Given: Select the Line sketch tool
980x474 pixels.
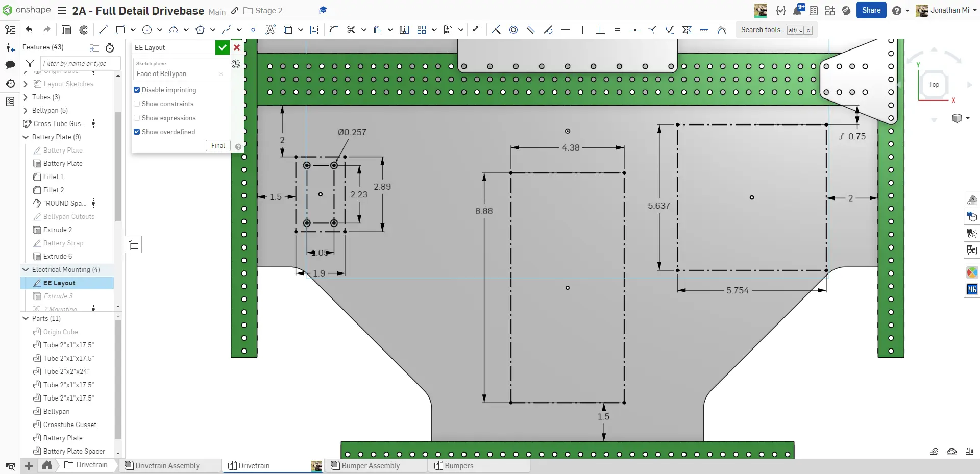Looking at the screenshot, I should [103, 30].
